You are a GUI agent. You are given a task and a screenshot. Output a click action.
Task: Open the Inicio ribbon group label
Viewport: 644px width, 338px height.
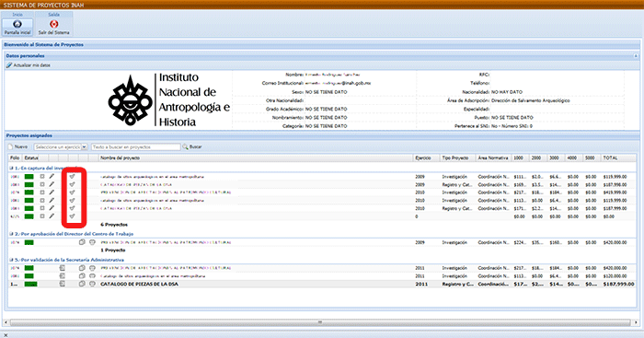17,15
